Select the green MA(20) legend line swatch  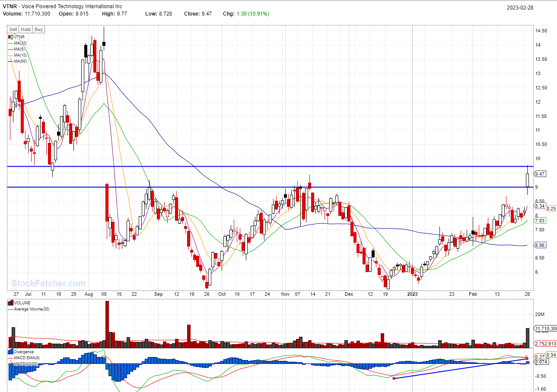pos(11,43)
